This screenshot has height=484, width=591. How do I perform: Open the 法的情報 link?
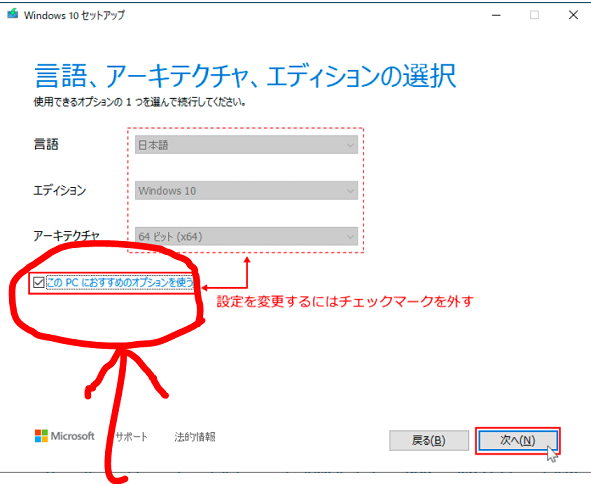point(195,437)
